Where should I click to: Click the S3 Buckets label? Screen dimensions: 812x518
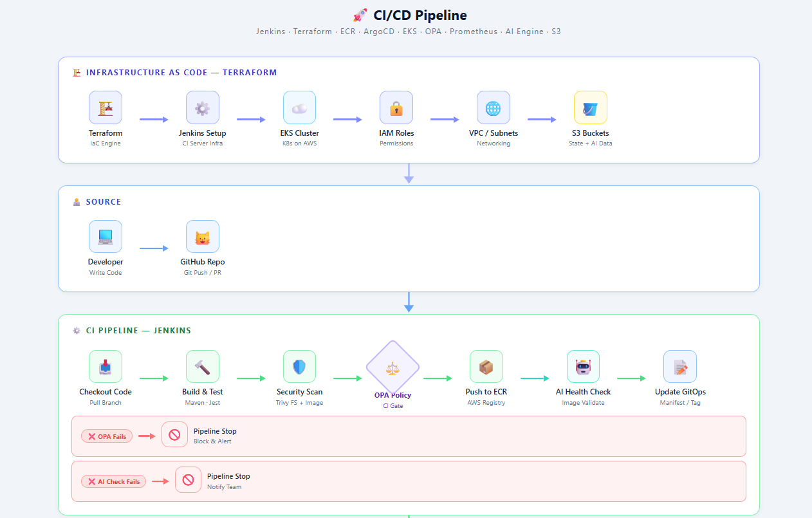click(x=591, y=133)
